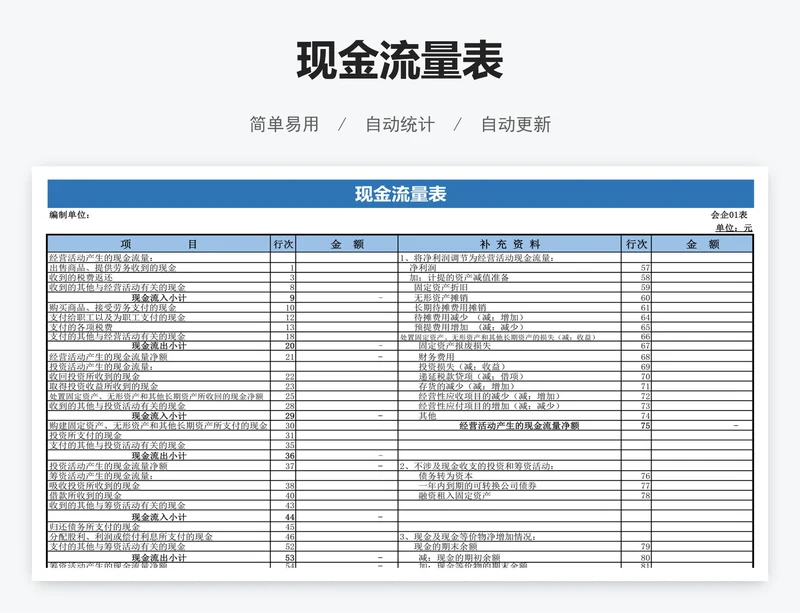Screen dimensions: 800x613
Task: Select the 会企01表 label
Action: (729, 215)
